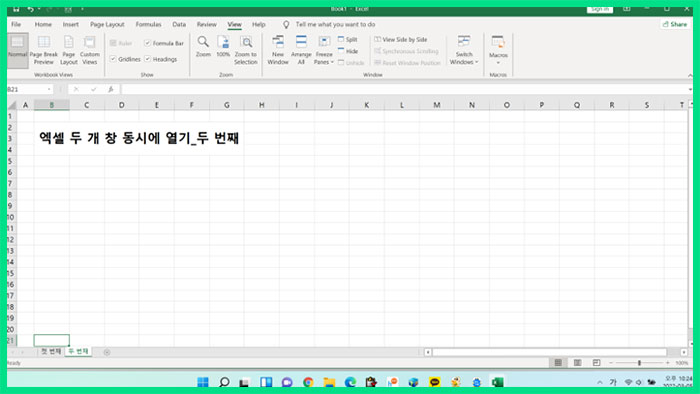Click the Split window option

pos(348,39)
